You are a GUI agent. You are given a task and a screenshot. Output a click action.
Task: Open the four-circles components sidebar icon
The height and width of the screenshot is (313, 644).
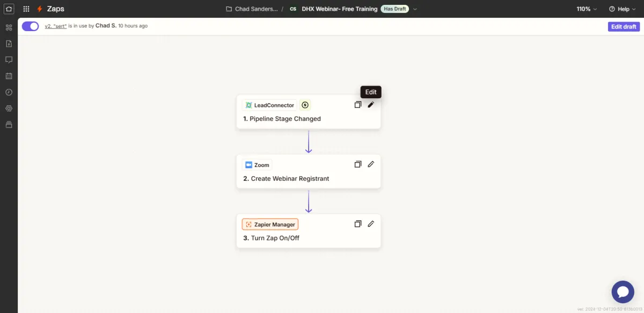click(x=9, y=27)
